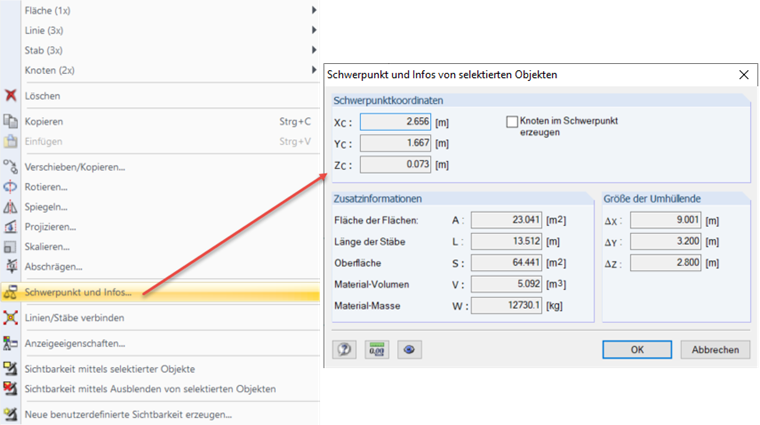Click the Yc field showing 1.667
Image resolution: width=760 pixels, height=425 pixels.
click(x=395, y=143)
